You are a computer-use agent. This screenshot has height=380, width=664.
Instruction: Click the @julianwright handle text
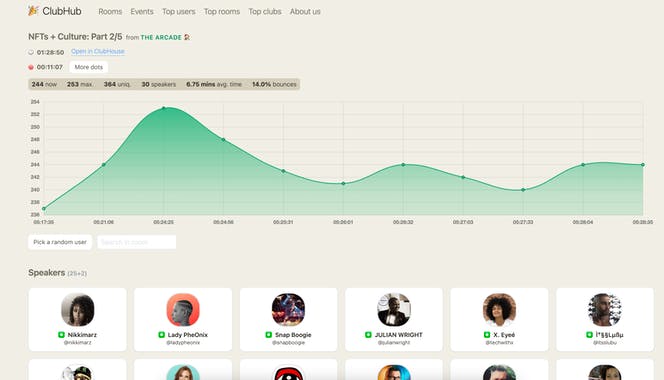click(394, 342)
